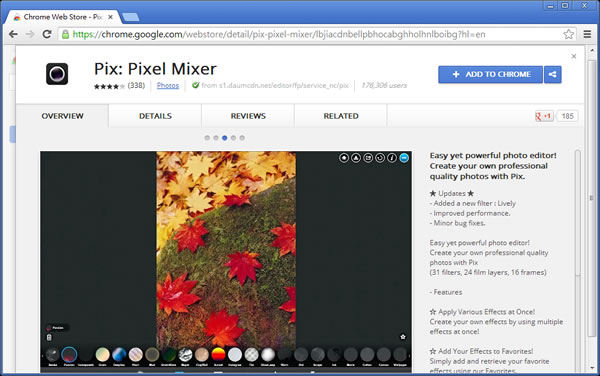Image resolution: width=600 pixels, height=376 pixels.
Task: Click the blue minus circle icon
Action: tap(404, 158)
